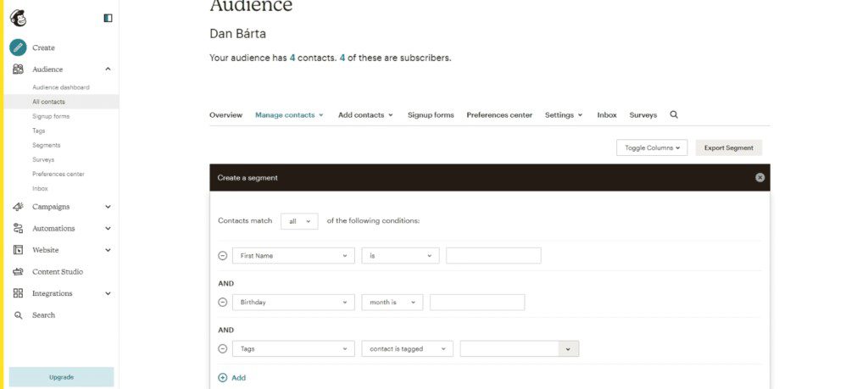Collapse the sidebar with the panel icon
Viewport: 868px width, 389px height.
pos(108,19)
